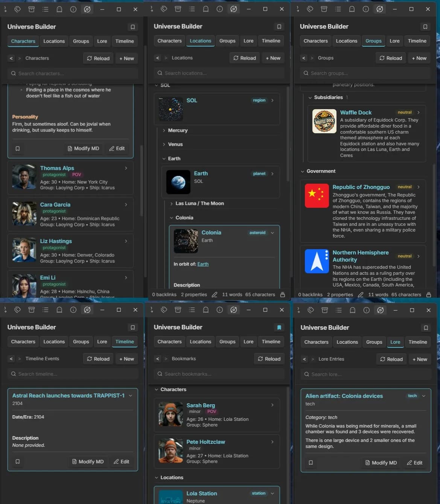Click the rightmost status bar icon in the Locations window
Image resolution: width=440 pixels, height=504 pixels.
click(283, 295)
